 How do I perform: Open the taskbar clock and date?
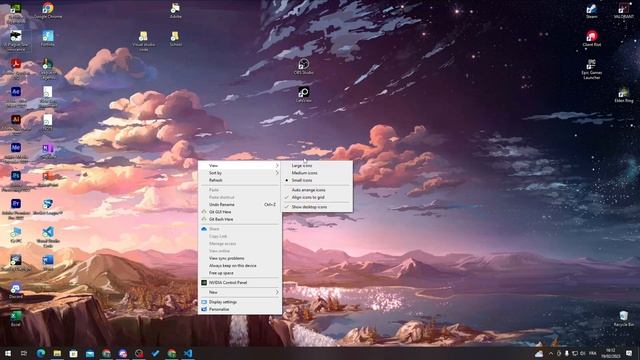pyautogui.click(x=611, y=353)
